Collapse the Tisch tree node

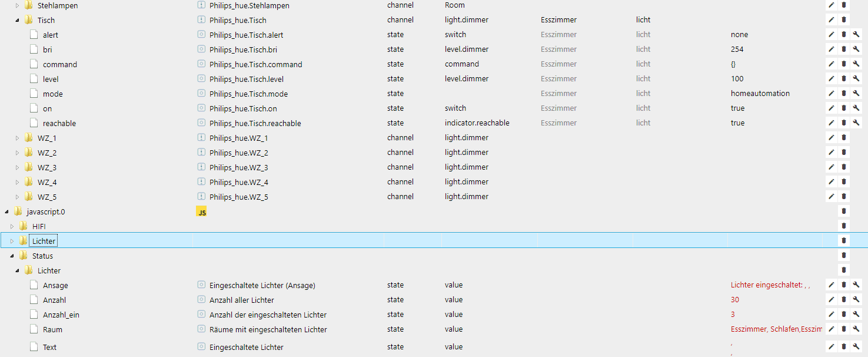tap(17, 20)
